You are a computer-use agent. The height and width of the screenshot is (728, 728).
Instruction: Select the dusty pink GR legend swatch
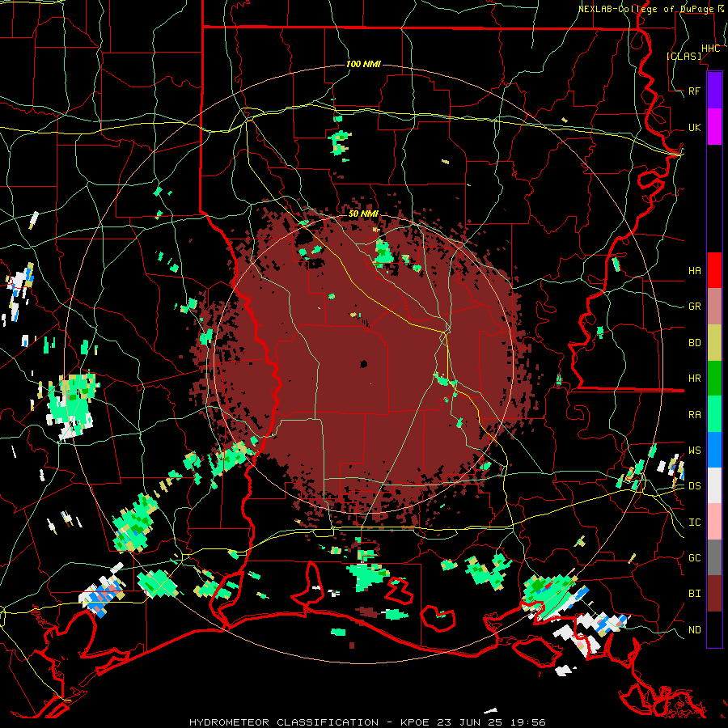pos(714,307)
